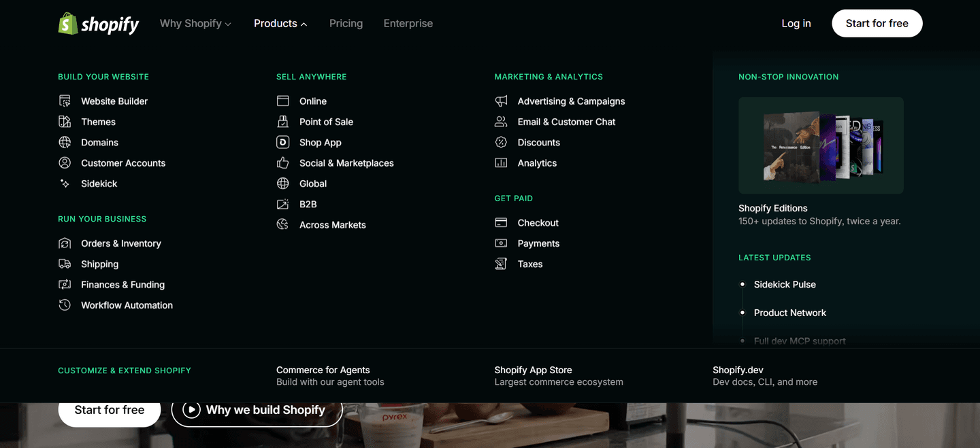The image size is (980, 448).
Task: Go to Across Markets text link
Action: coord(333,225)
